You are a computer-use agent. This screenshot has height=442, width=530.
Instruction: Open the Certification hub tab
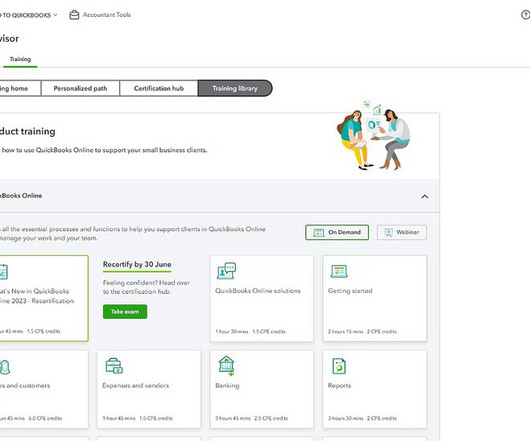click(x=159, y=88)
